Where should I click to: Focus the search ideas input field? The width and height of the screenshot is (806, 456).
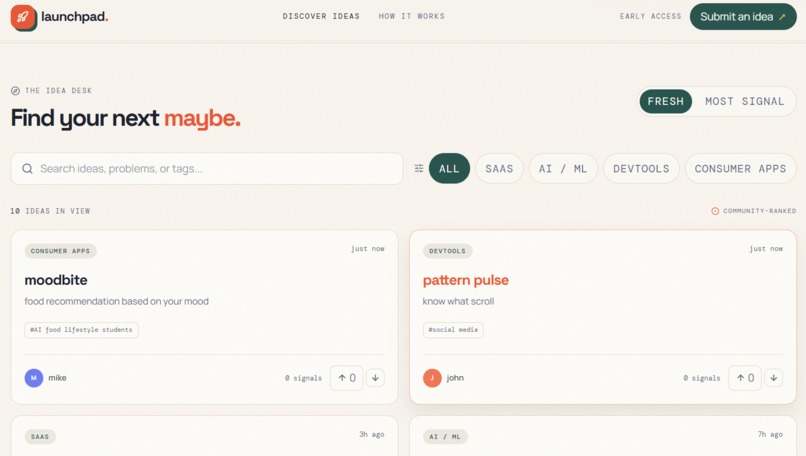(207, 169)
